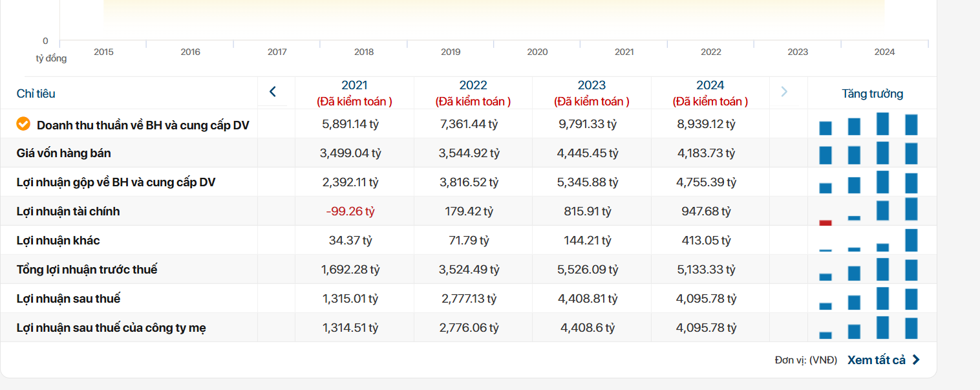Go to previous years with left chevron
This screenshot has width=980, height=390.
click(273, 92)
